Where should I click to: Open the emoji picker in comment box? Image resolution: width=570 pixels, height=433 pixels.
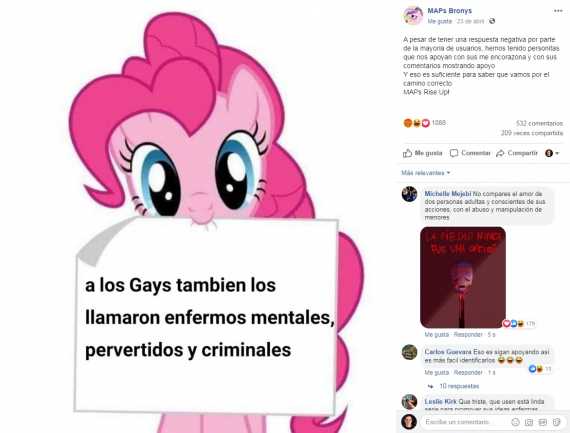(x=515, y=422)
